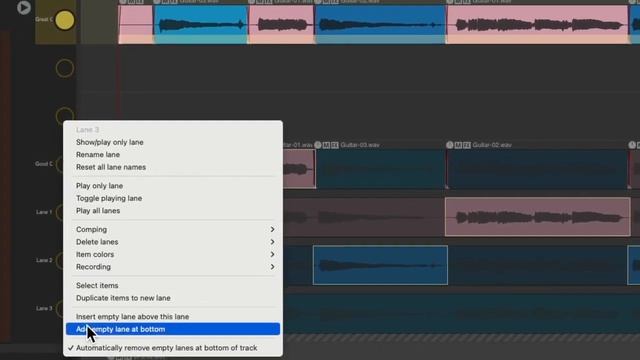
Task: Select Play only lane
Action: point(173,186)
